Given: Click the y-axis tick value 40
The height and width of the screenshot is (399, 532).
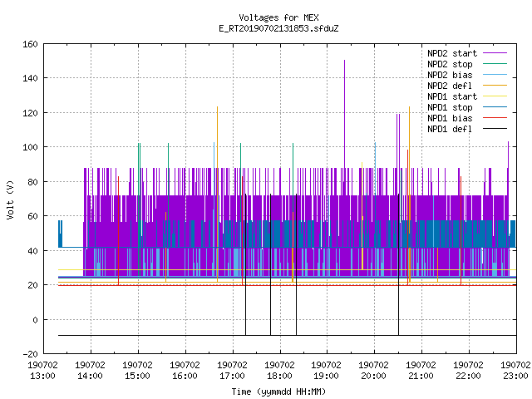Looking at the screenshot, I should [32, 251].
